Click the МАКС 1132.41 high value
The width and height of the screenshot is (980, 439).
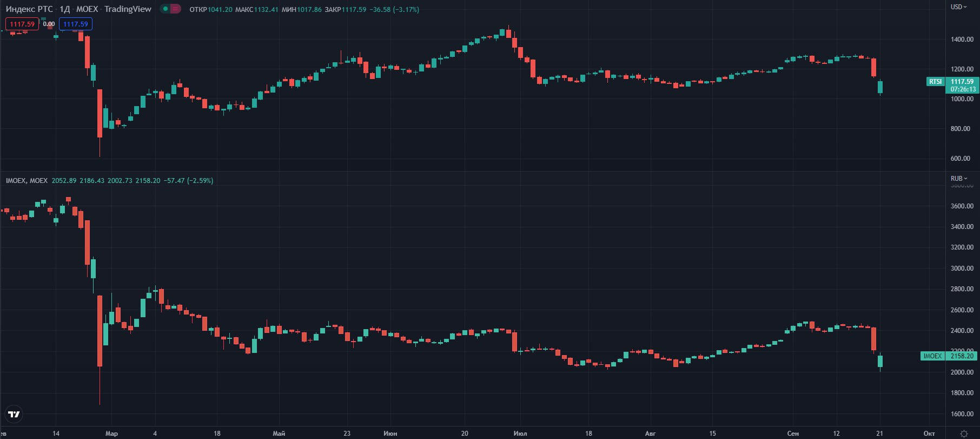click(x=257, y=9)
